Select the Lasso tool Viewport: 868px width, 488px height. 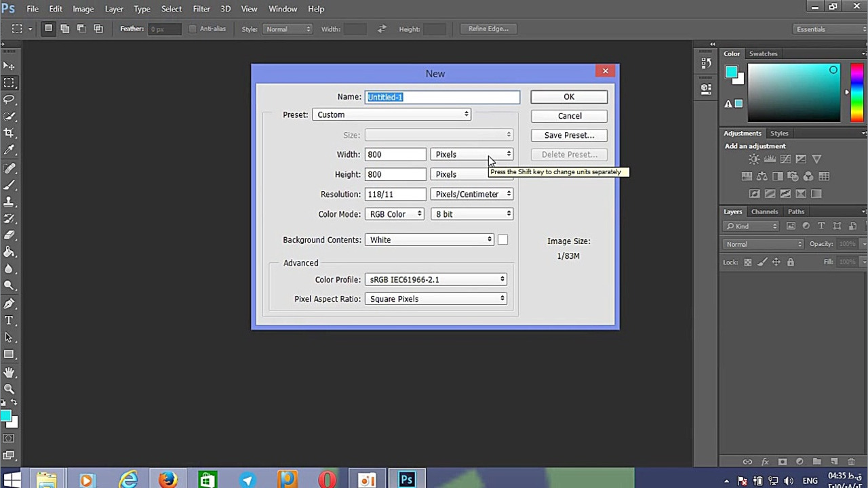(9, 100)
